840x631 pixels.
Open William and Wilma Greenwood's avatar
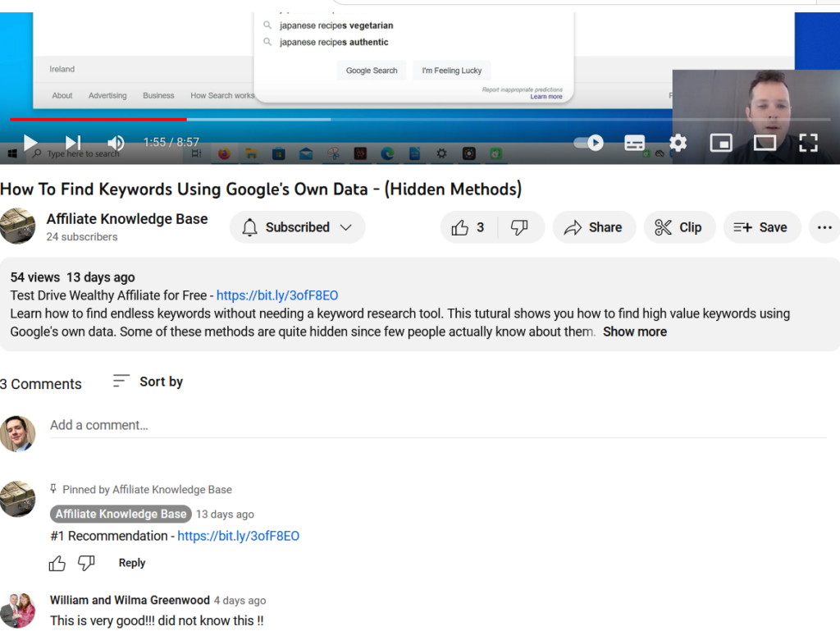click(x=18, y=610)
